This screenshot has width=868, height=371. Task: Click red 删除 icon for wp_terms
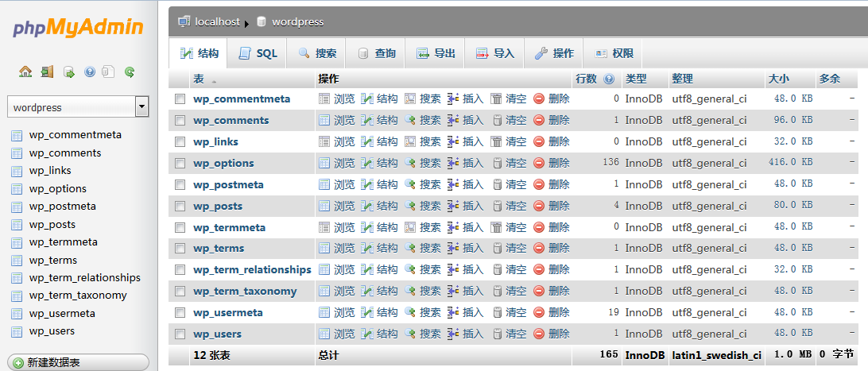539,248
